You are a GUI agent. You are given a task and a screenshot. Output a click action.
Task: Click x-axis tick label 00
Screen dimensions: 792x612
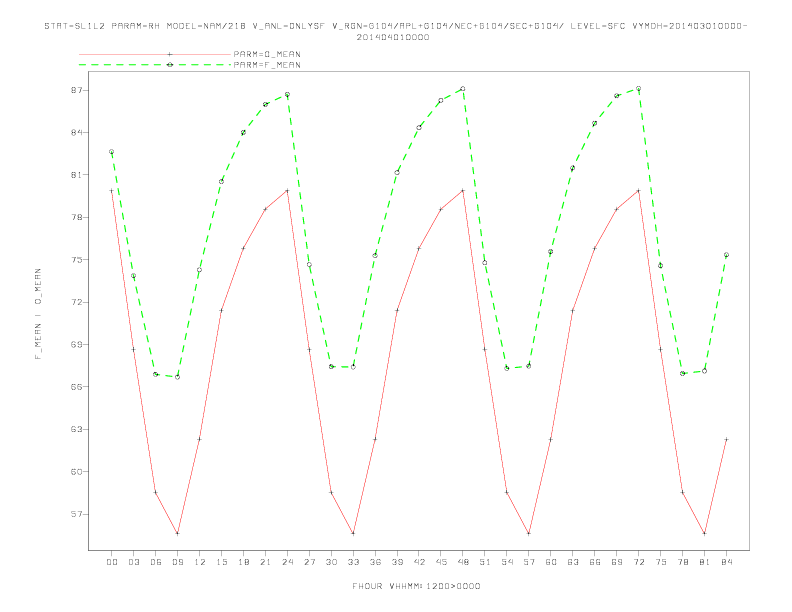click(112, 562)
